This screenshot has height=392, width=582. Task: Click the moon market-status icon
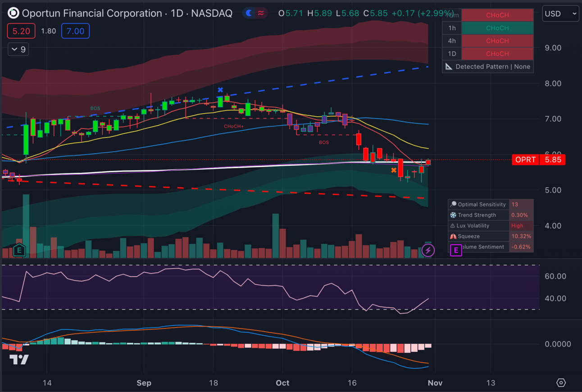pyautogui.click(x=248, y=14)
